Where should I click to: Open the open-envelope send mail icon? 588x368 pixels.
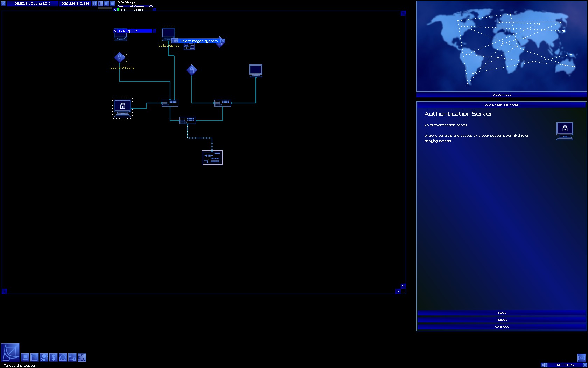(x=63, y=357)
